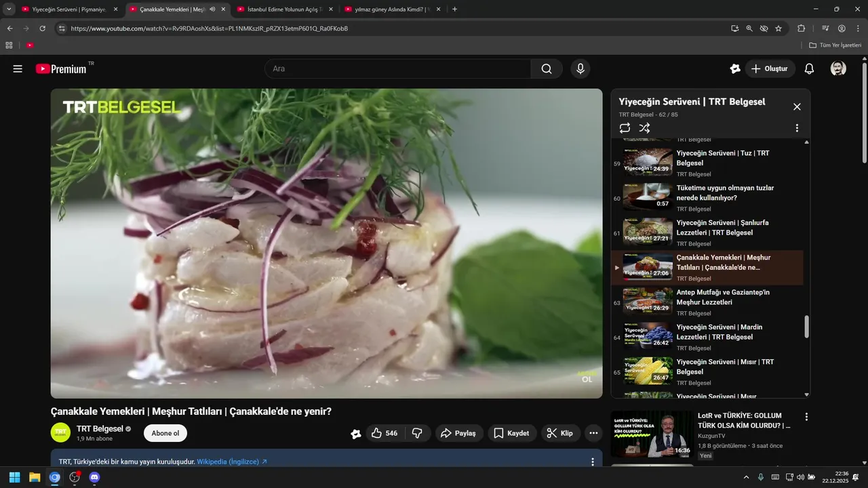Subscribe with Abone ol button
The image size is (868, 488).
tap(165, 433)
